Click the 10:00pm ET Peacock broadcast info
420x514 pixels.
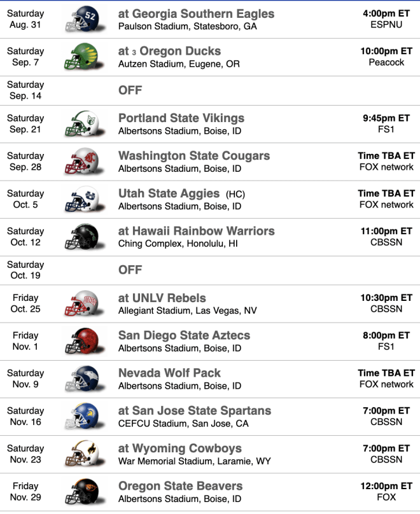pyautogui.click(x=386, y=57)
